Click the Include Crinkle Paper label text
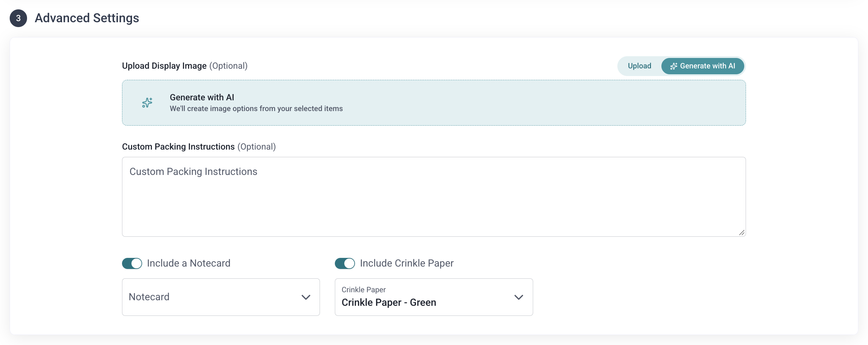Image resolution: width=868 pixels, height=345 pixels. point(407,263)
